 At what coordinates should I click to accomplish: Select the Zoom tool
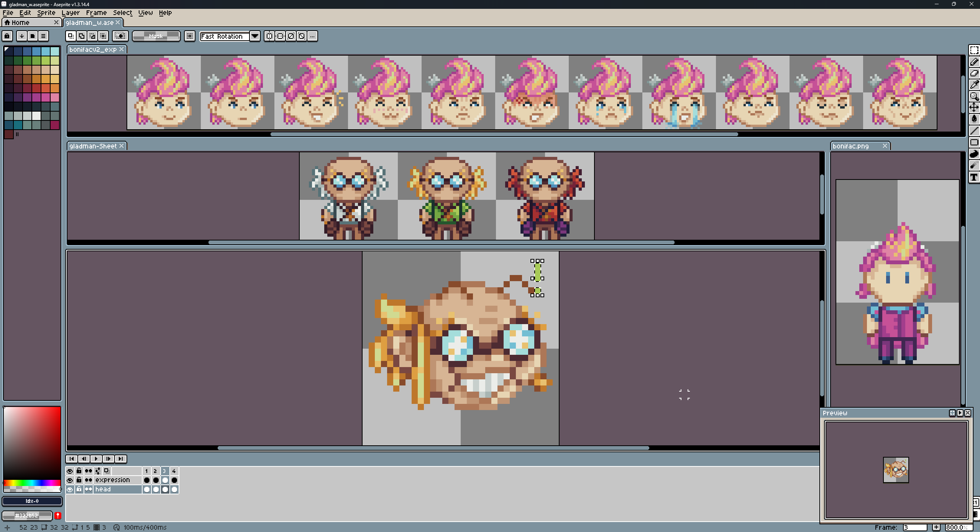974,96
